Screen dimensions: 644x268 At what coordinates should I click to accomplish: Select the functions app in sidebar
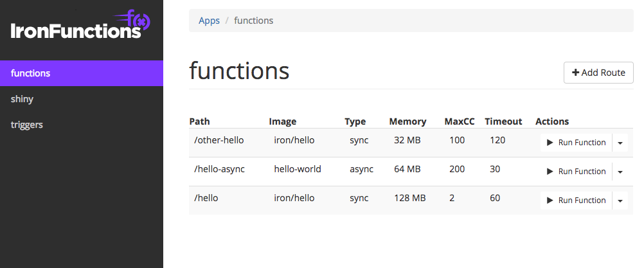point(31,73)
